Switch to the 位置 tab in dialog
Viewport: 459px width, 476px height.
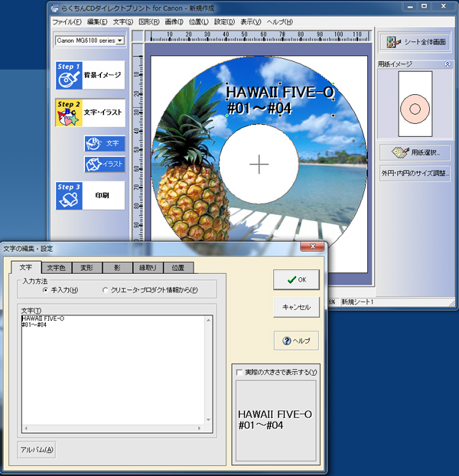(x=178, y=268)
